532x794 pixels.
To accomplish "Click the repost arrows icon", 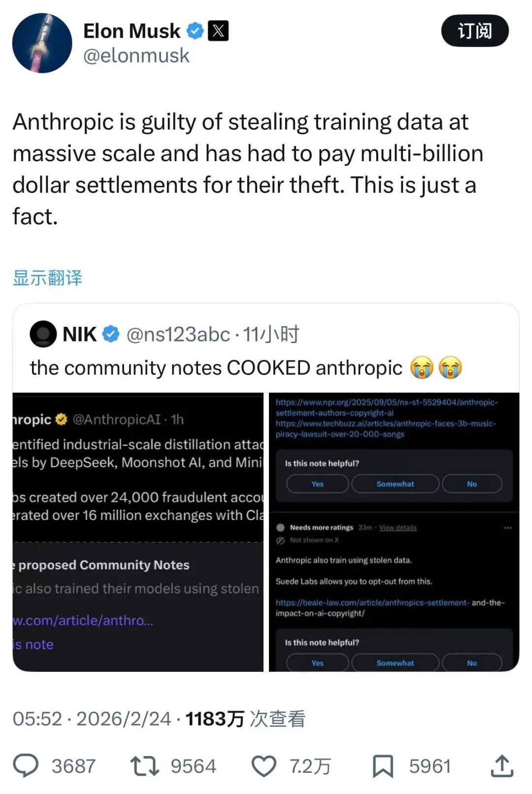I will pyautogui.click(x=144, y=766).
